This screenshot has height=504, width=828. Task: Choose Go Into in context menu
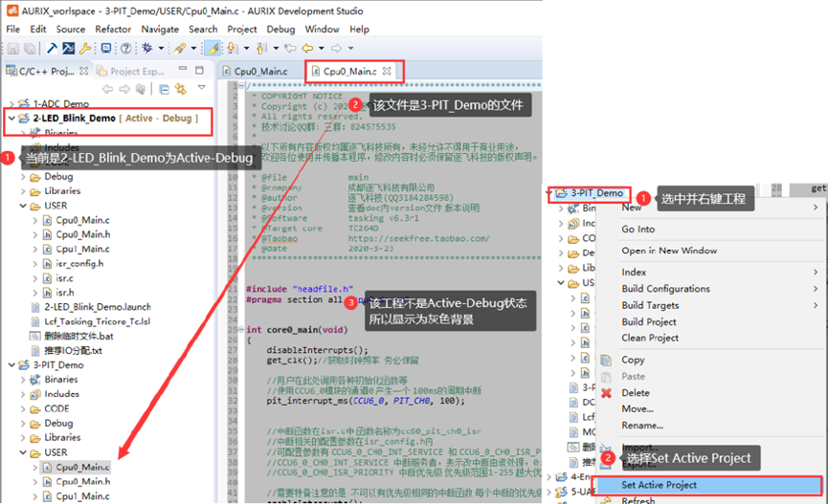[638, 229]
